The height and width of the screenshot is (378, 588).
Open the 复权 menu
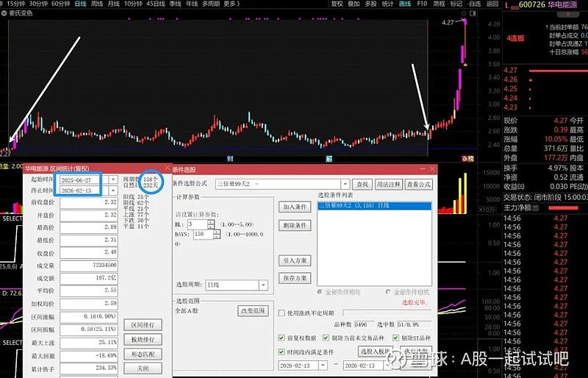[x=337, y=4]
